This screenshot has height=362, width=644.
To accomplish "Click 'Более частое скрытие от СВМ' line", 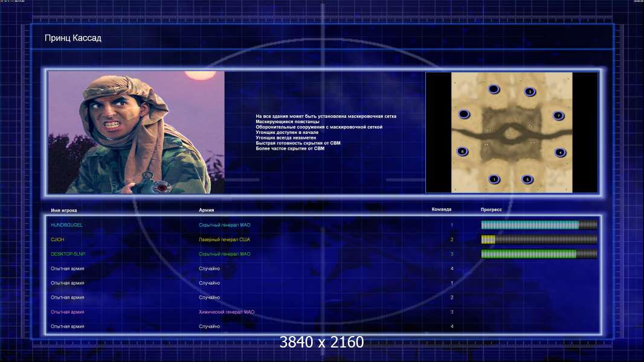I will click(290, 148).
